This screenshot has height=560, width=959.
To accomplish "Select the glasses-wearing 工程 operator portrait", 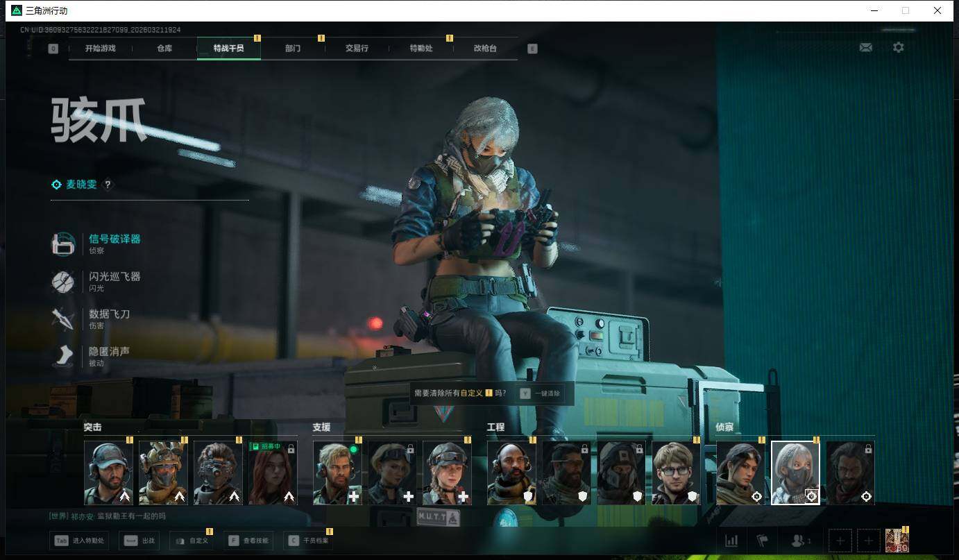I will (675, 473).
